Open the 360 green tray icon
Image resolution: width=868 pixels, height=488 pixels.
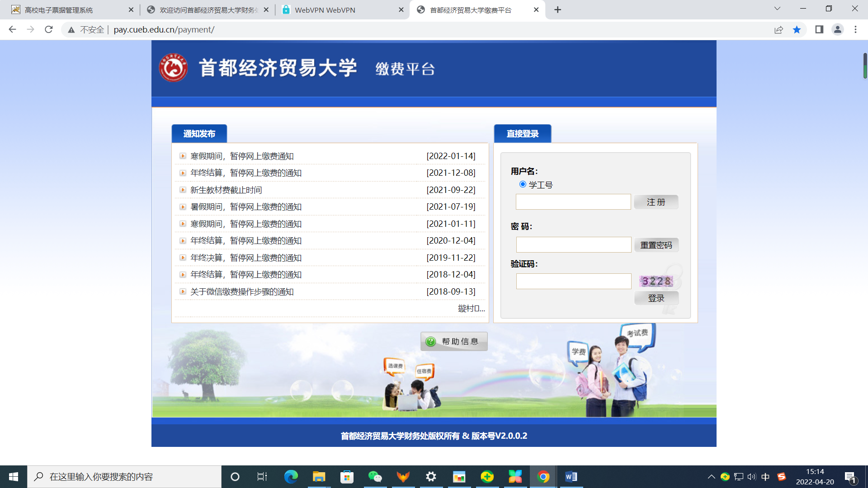point(725,477)
